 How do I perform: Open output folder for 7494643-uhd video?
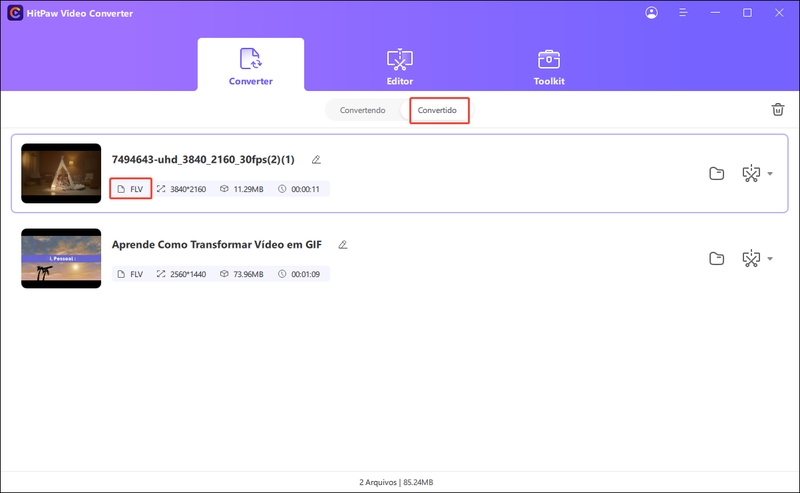coord(716,174)
